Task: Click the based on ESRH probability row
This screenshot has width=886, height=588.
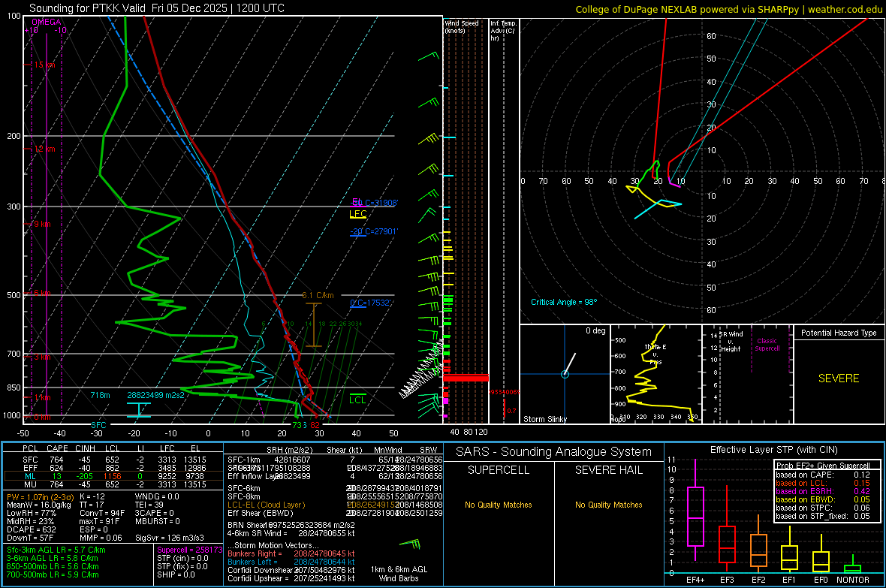Action: tap(823, 491)
